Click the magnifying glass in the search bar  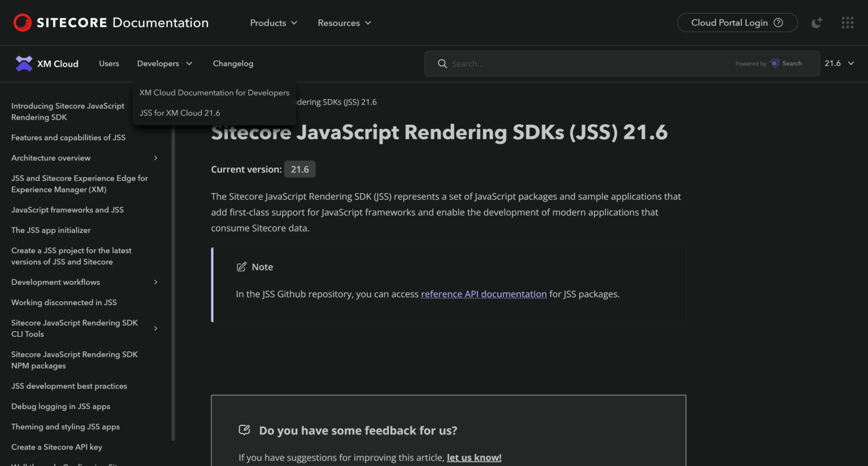click(442, 63)
